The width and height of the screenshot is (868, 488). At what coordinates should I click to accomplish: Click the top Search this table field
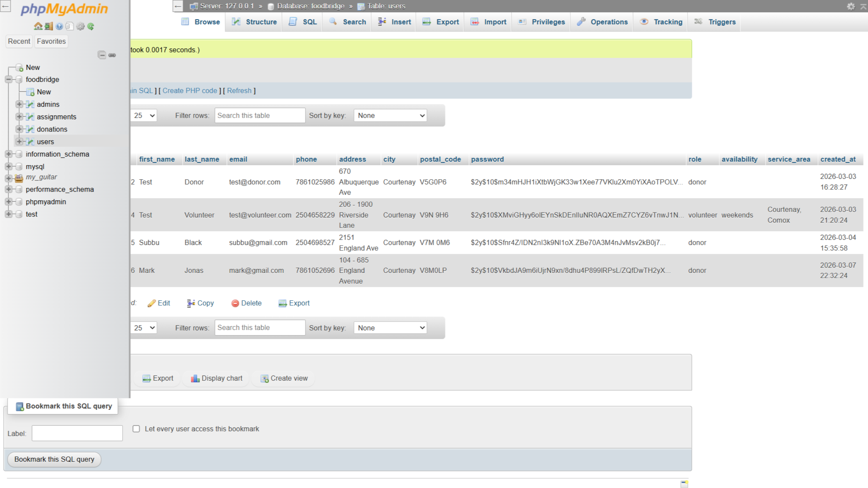click(260, 116)
